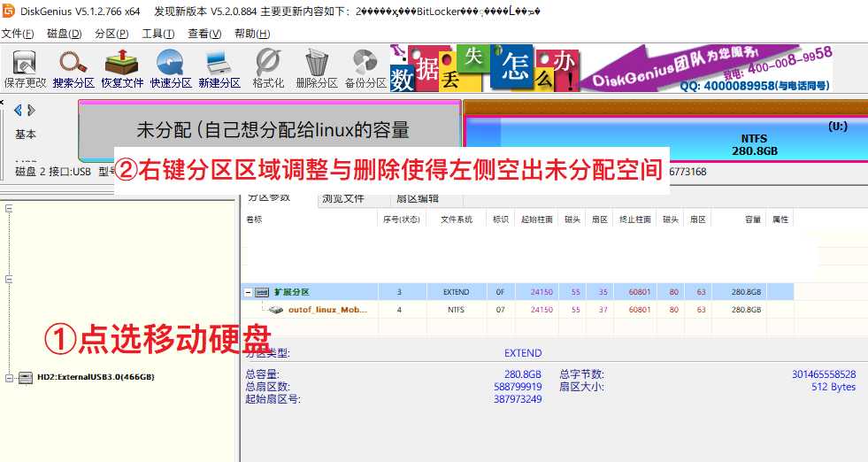The width and height of the screenshot is (868, 462).
Task: Open the 文件(F) menu
Action: click(x=17, y=34)
